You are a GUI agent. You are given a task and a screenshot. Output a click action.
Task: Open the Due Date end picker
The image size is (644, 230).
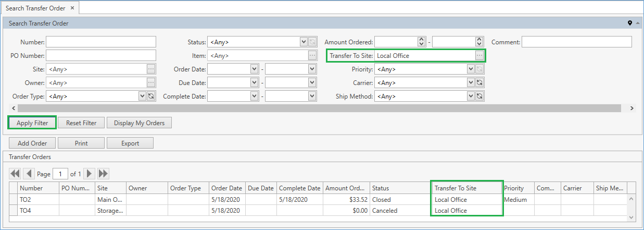pyautogui.click(x=312, y=82)
